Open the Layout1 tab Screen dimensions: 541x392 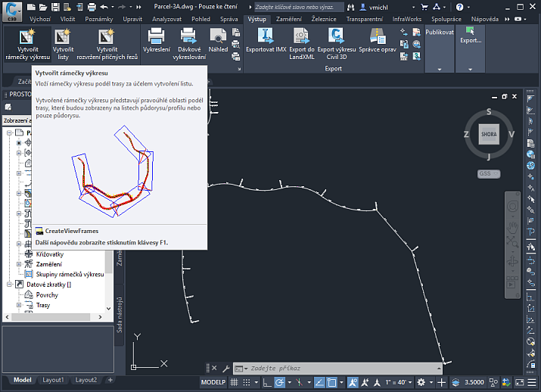coord(53,380)
